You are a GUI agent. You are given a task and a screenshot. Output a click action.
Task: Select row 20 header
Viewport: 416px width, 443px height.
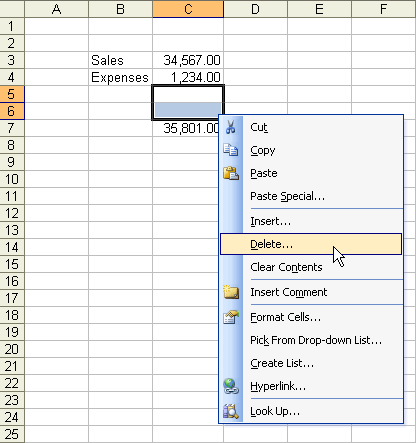tap(12, 349)
